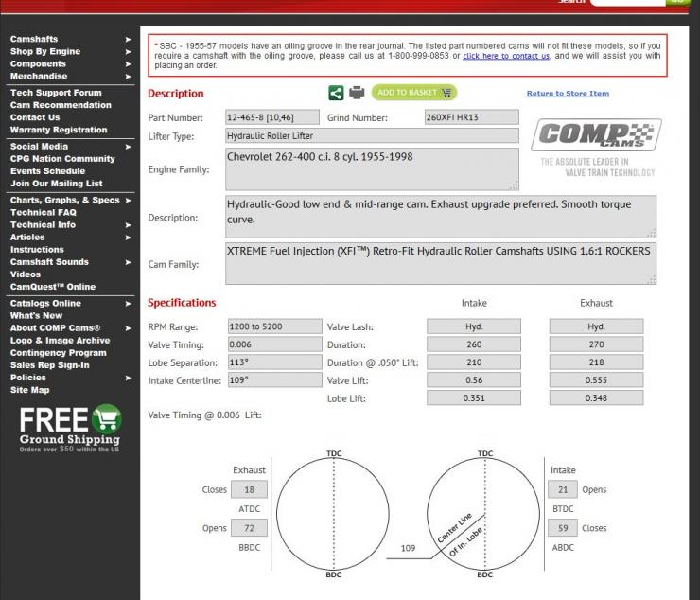Open Sales Rep Sign-In
700x600 pixels.
(x=49, y=365)
